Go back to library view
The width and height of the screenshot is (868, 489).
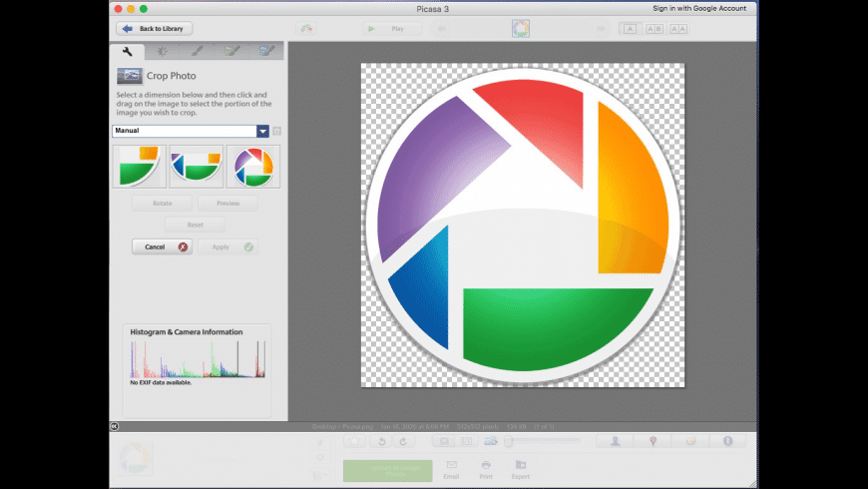154,28
